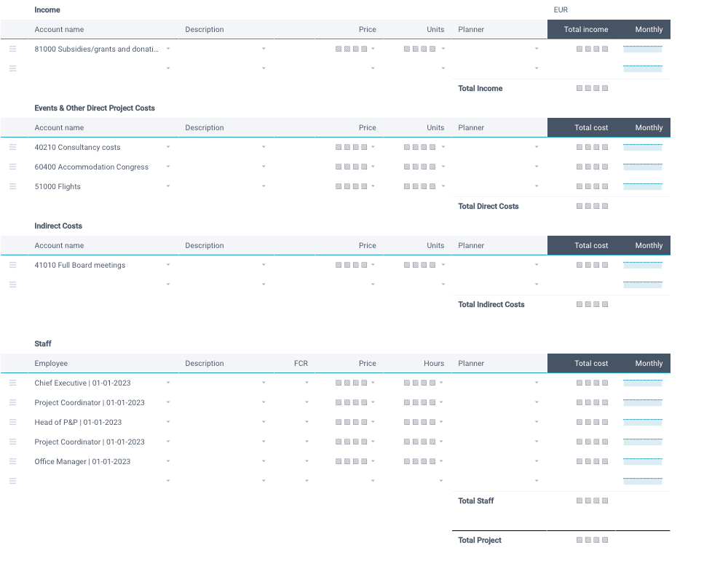Click the Monthly column header in Staff section
The height and width of the screenshot is (582, 728).
click(648, 363)
